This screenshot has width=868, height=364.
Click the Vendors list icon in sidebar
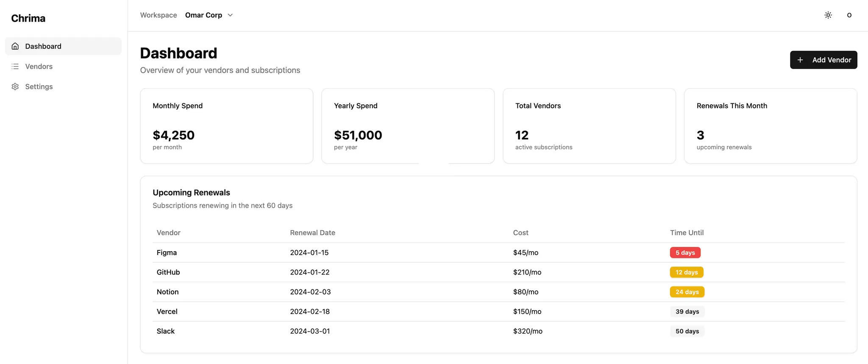coord(15,67)
